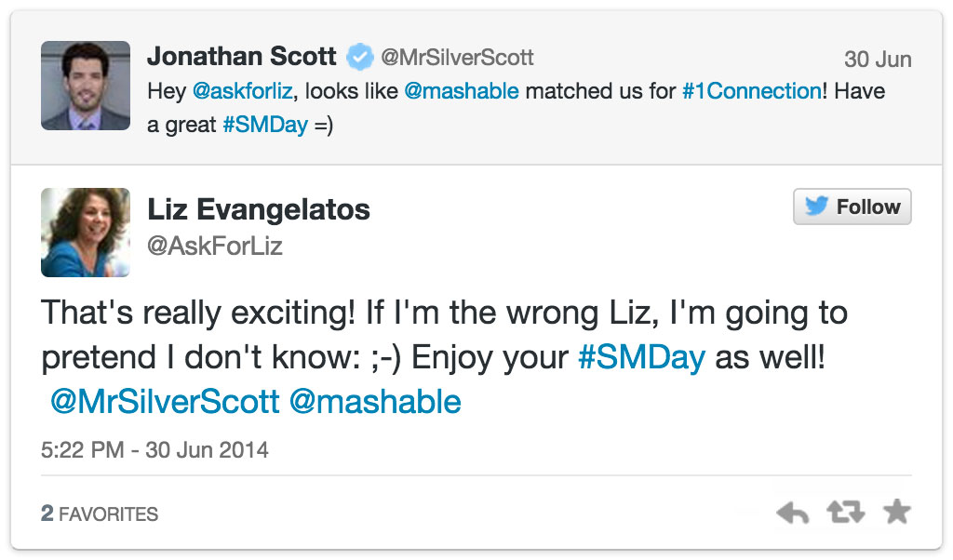Open Liz Evangelatos's profile photo
The width and height of the screenshot is (953, 560).
point(86,233)
